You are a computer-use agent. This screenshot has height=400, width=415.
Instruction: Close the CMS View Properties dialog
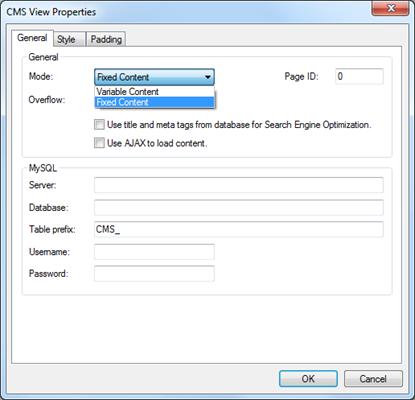pyautogui.click(x=390, y=8)
